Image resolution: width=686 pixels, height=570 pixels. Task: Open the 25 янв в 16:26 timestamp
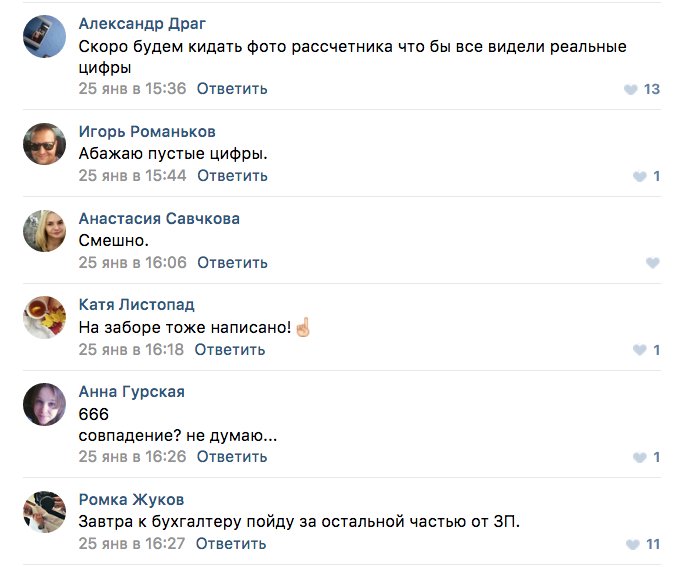[x=132, y=457]
